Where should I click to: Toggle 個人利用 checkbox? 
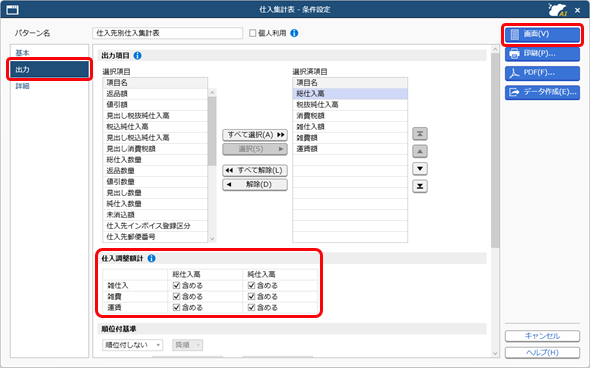[252, 33]
